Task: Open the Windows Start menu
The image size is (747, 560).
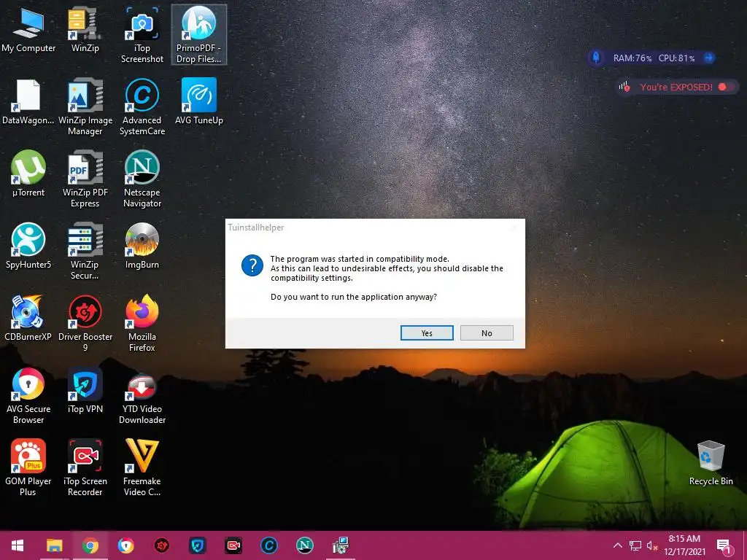Action: (18, 545)
